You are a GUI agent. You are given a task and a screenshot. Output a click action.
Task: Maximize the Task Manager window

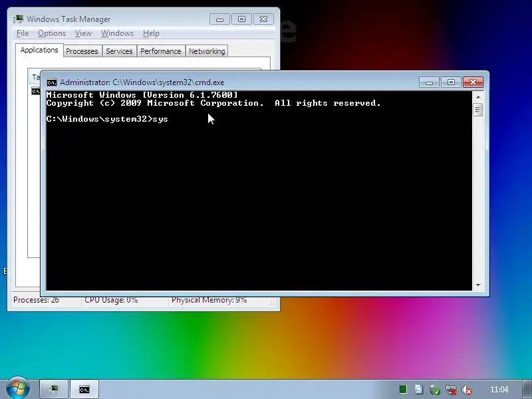241,19
